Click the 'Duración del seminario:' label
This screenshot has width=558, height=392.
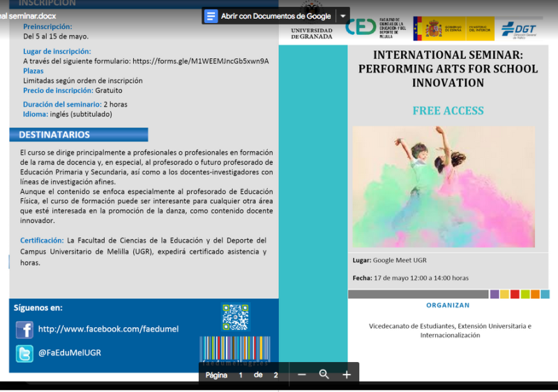click(x=62, y=104)
